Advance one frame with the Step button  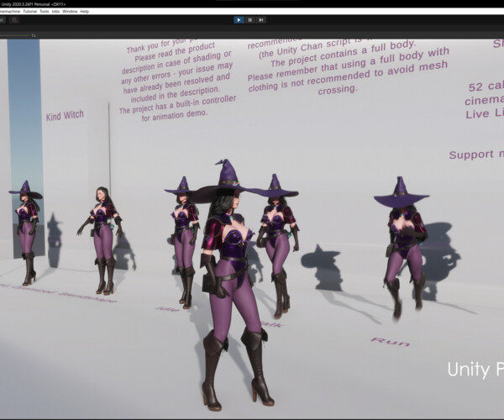(x=261, y=20)
